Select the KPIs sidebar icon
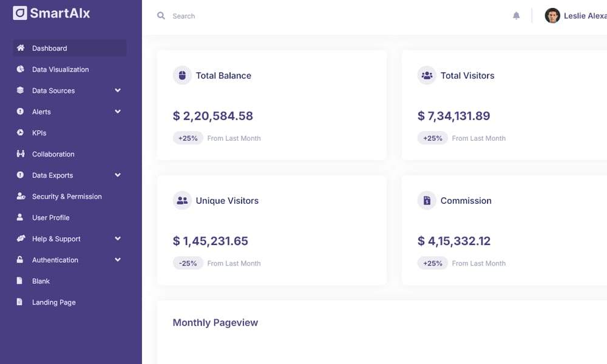Viewport: 607px width, 364px height. pos(19,133)
